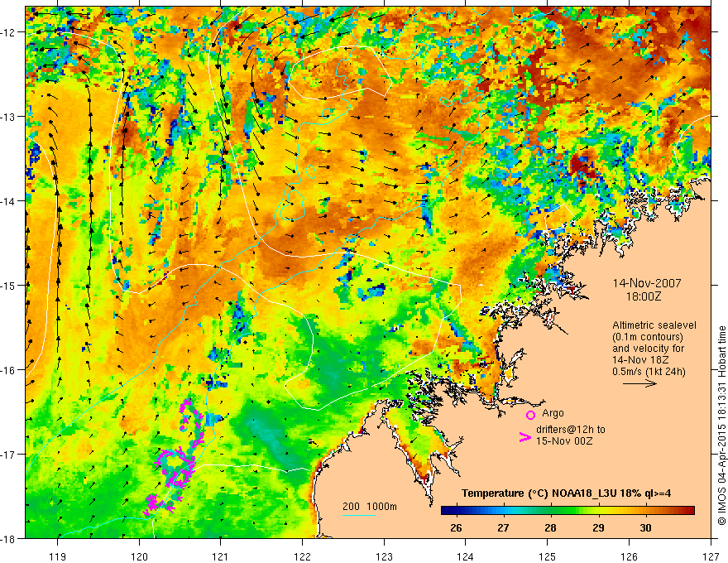The image size is (728, 563).
Task: Click the latitude label -14
Action: (x=9, y=201)
